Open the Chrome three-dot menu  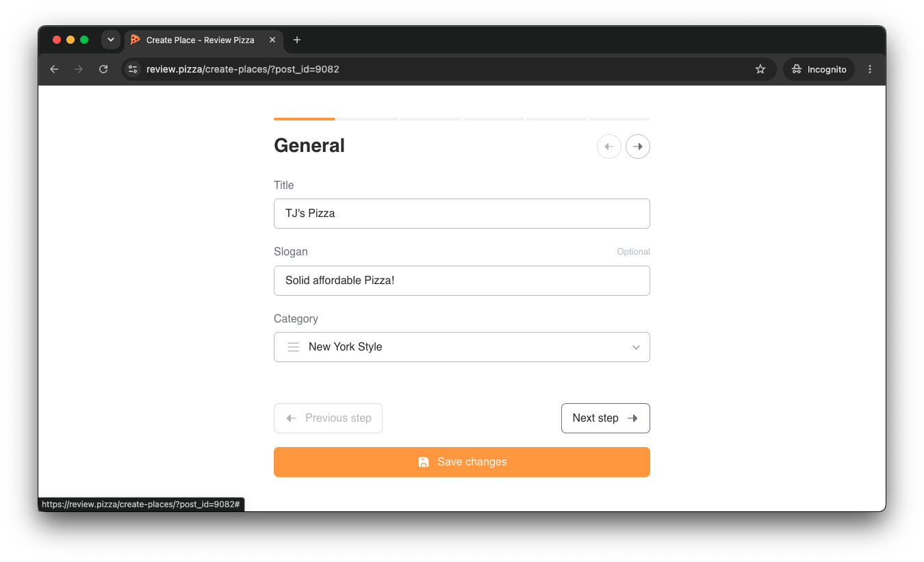click(870, 69)
